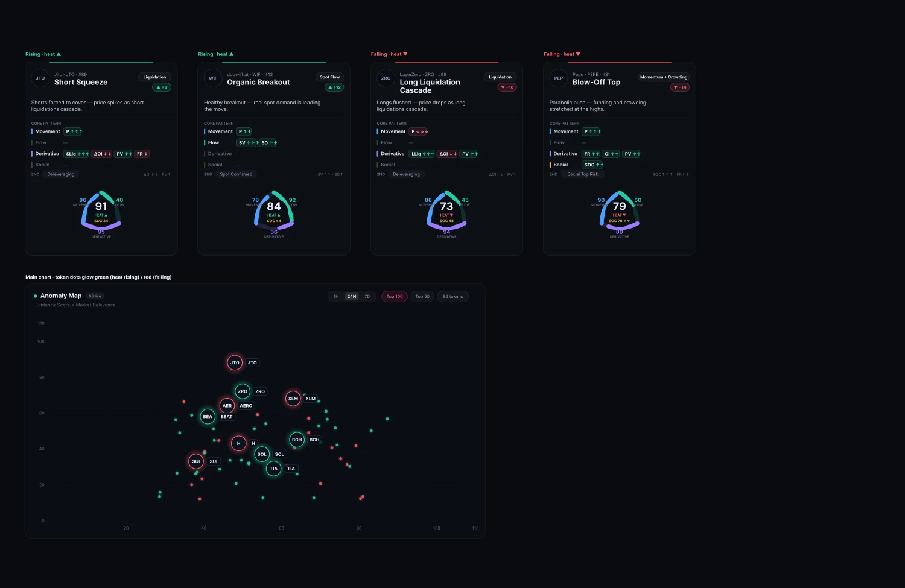Click the 91 heat score gauge

pos(101,211)
